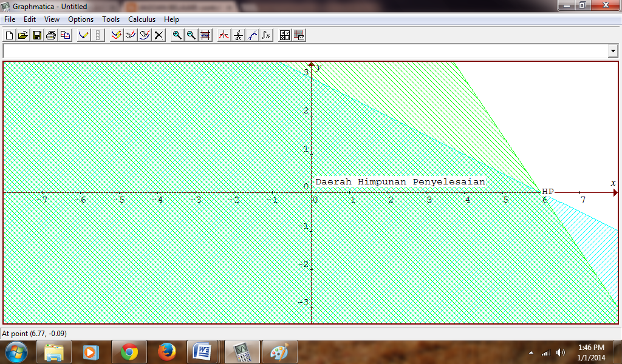Select the Zoom Out tool
622x364 pixels.
pos(191,35)
